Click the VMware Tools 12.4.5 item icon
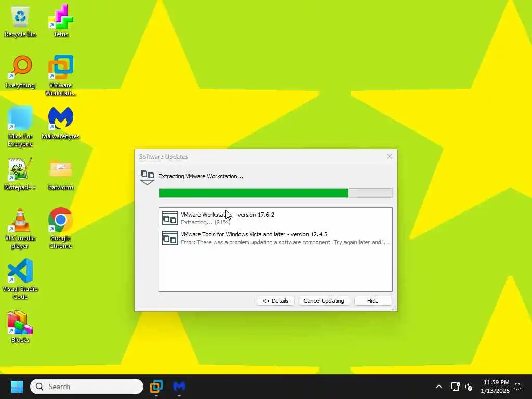 [170, 238]
